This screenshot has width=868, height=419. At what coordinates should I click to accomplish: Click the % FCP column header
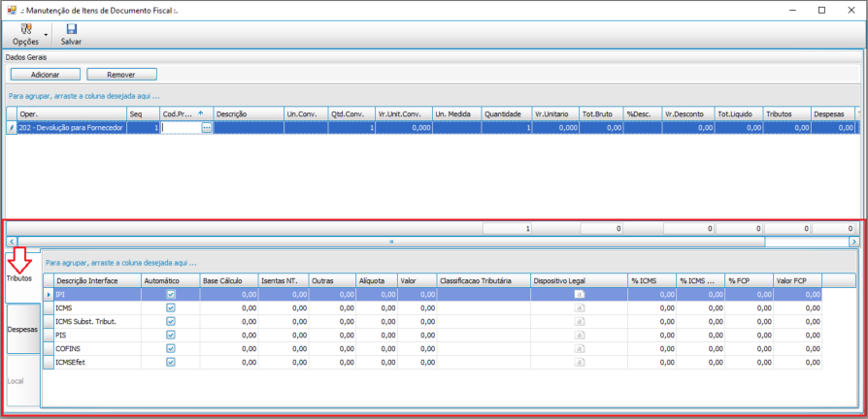(x=749, y=281)
